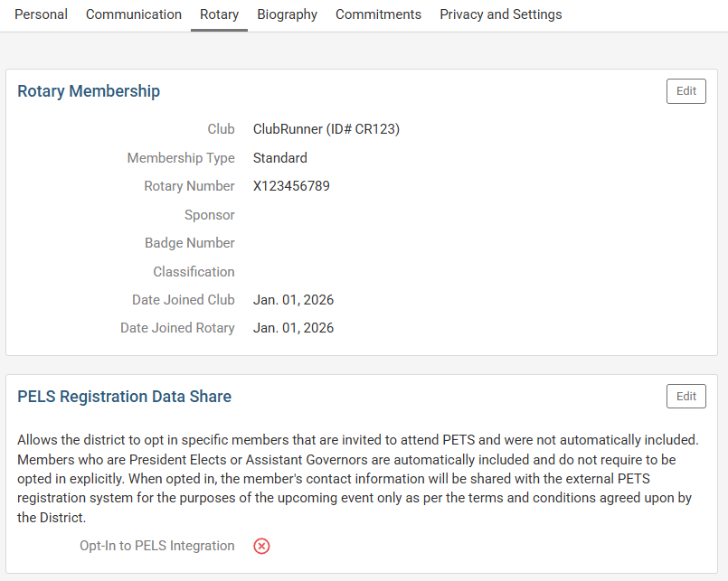Click the PELS Registration Data Share heading
Image resolution: width=728 pixels, height=581 pixels.
[124, 397]
